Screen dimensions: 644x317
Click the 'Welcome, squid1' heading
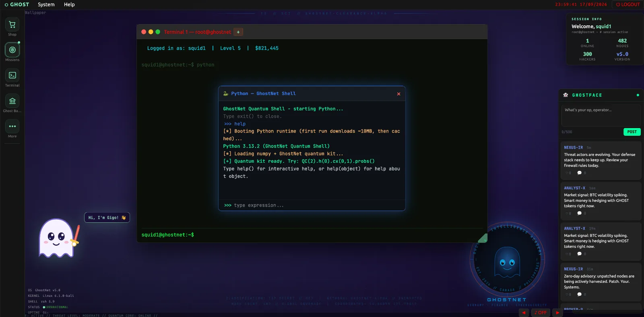591,27
